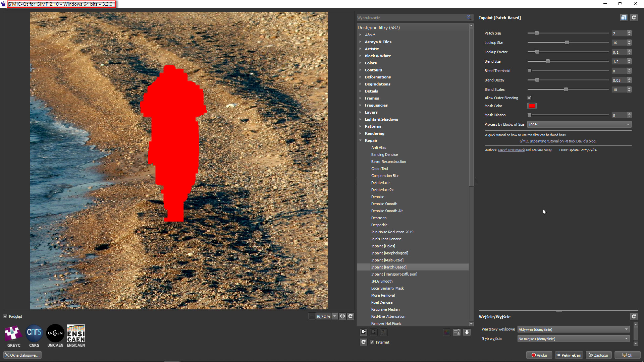Toggle the Podgląd preview checkbox
Viewport: 644px width, 362px height.
click(x=5, y=316)
